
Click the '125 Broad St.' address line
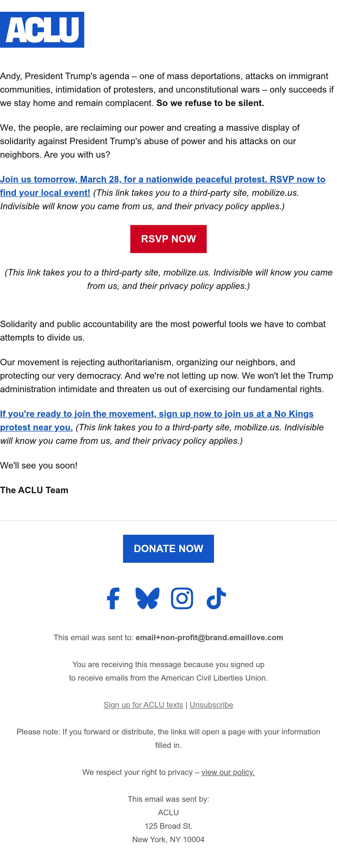point(168,826)
